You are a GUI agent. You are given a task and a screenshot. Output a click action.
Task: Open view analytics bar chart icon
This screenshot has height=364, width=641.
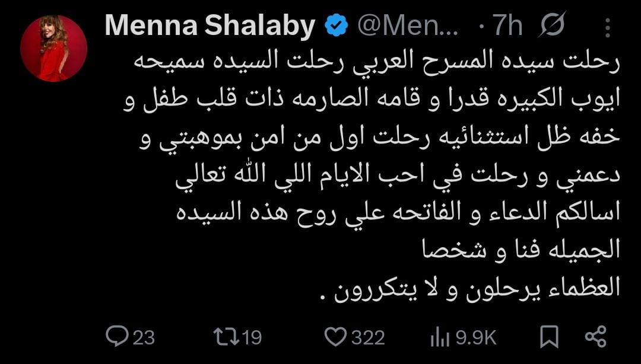tap(440, 337)
